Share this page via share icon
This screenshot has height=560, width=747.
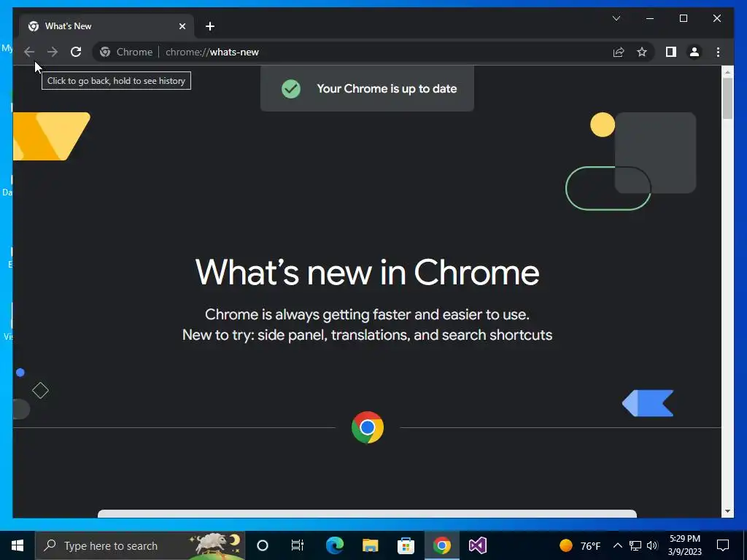click(619, 52)
